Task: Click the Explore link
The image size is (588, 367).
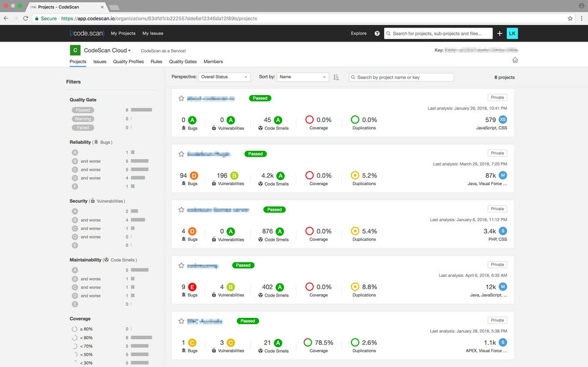Action: coord(358,34)
